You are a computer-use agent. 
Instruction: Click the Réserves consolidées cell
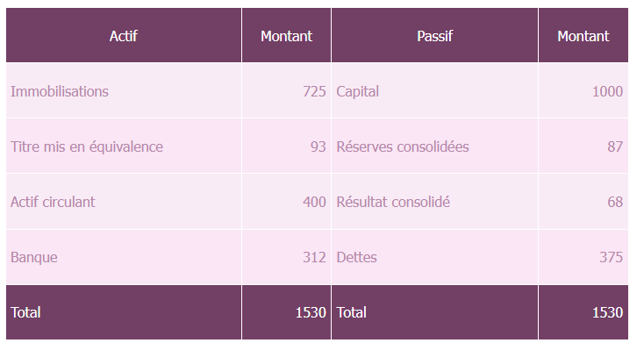434,146
